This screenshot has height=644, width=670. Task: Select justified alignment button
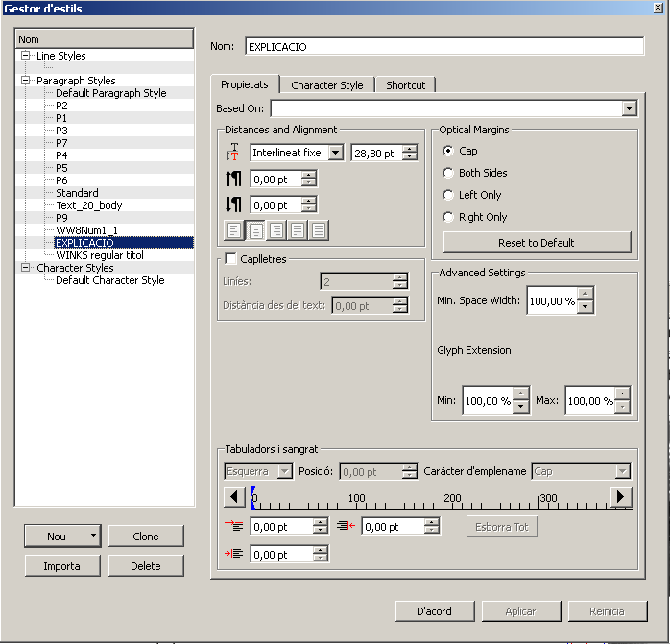point(298,230)
